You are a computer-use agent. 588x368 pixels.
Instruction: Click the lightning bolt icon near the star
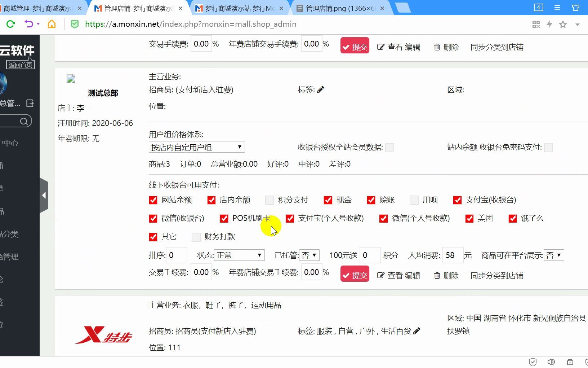[549, 24]
